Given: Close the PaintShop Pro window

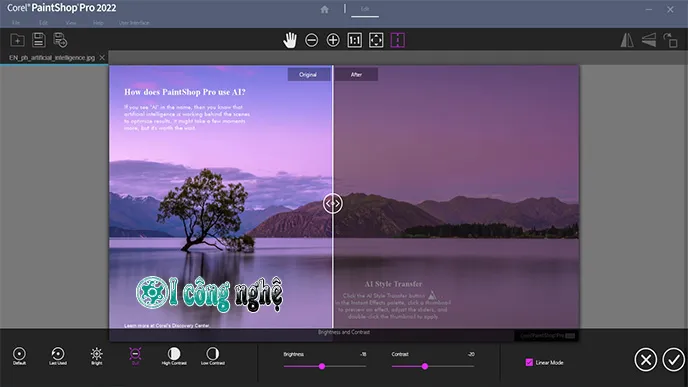Looking at the screenshot, I should point(670,9).
